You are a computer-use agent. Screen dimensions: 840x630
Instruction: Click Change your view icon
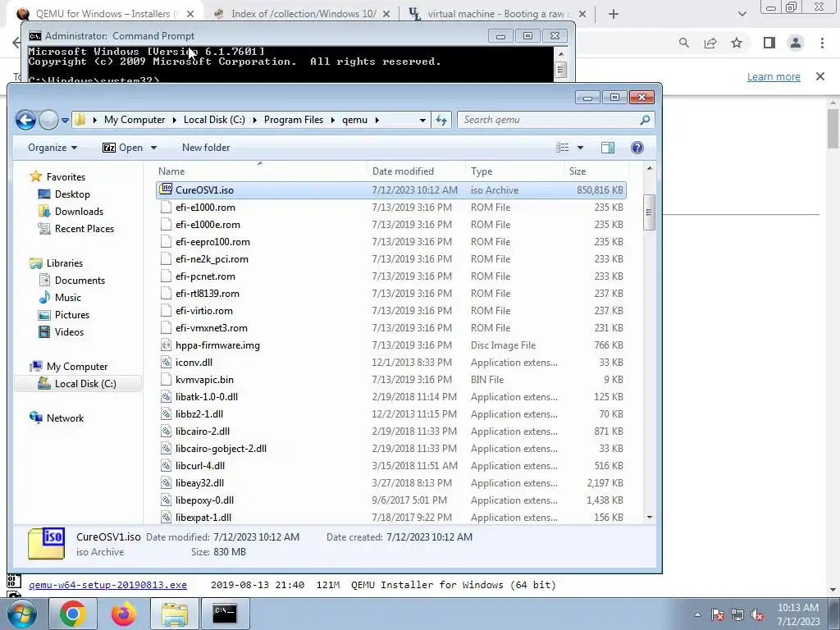pyautogui.click(x=562, y=148)
